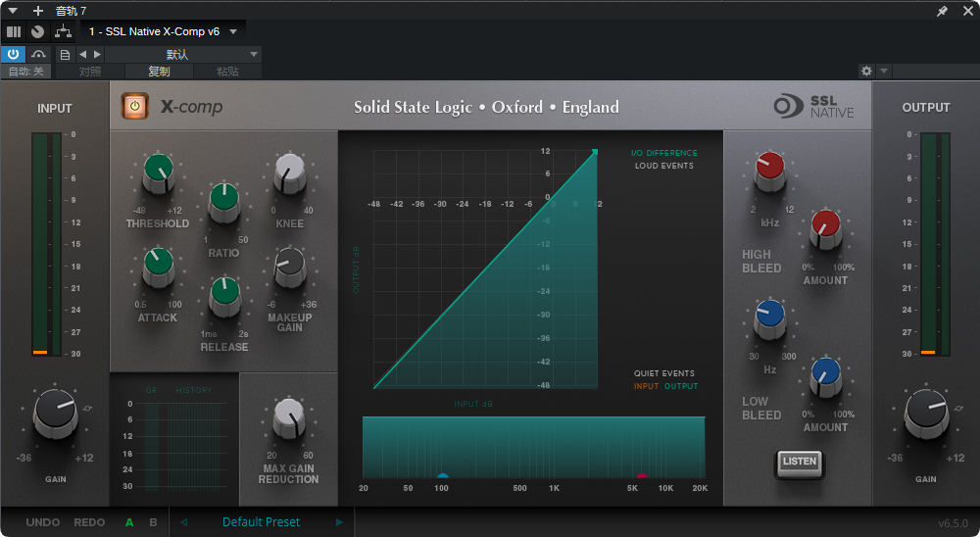Image resolution: width=980 pixels, height=537 pixels.
Task: Click the 对照 compare button
Action: 90,72
